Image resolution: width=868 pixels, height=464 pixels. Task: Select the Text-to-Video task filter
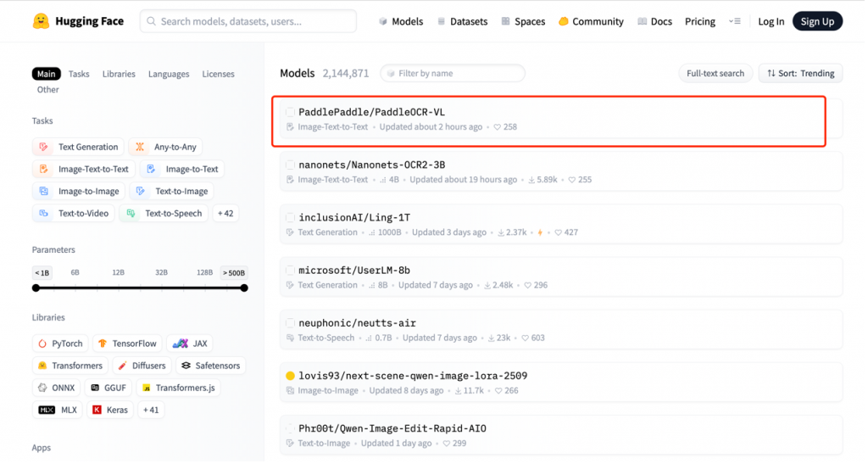pyautogui.click(x=74, y=214)
